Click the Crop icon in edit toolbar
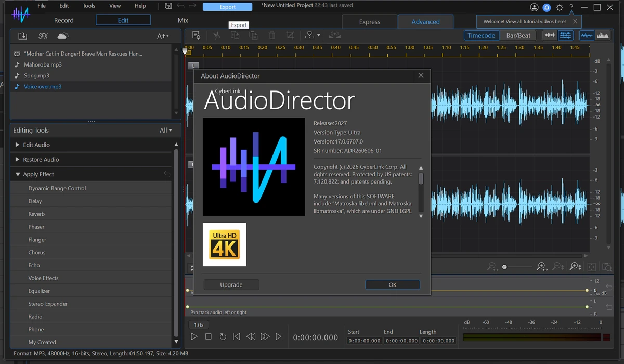Screen dimensions: 624x364 click(290, 35)
